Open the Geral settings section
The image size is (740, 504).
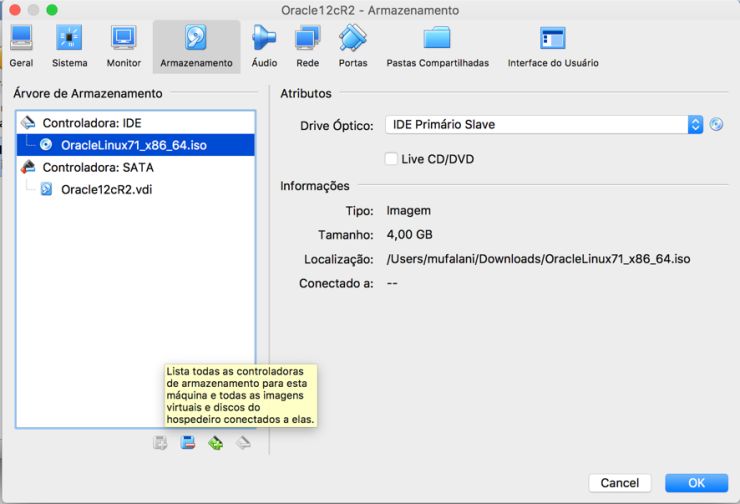point(21,46)
